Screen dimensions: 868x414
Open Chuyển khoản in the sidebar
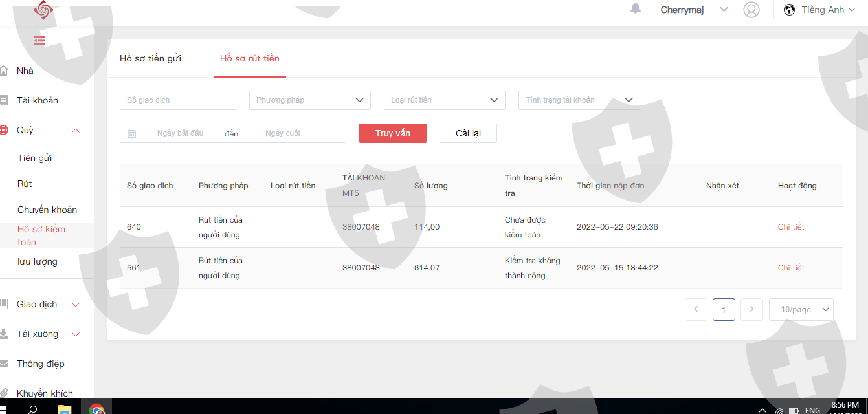tap(47, 210)
